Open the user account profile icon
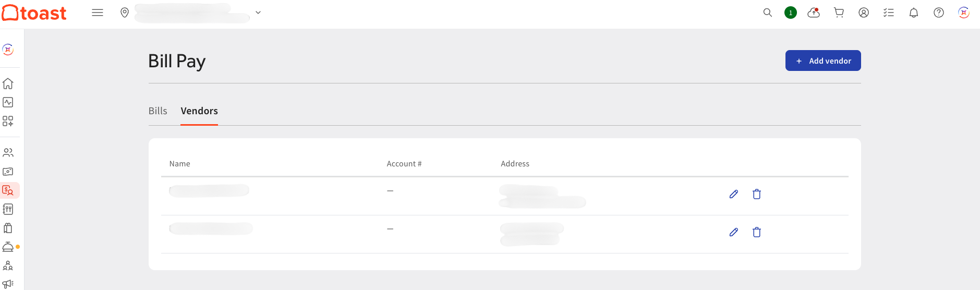The height and width of the screenshot is (290, 980). click(864, 13)
